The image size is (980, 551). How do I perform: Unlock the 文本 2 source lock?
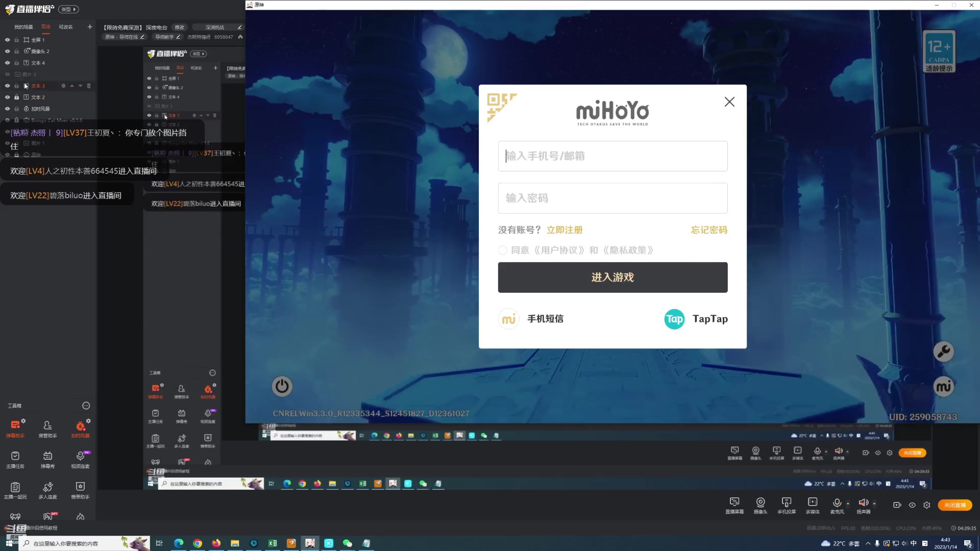pyautogui.click(x=17, y=97)
